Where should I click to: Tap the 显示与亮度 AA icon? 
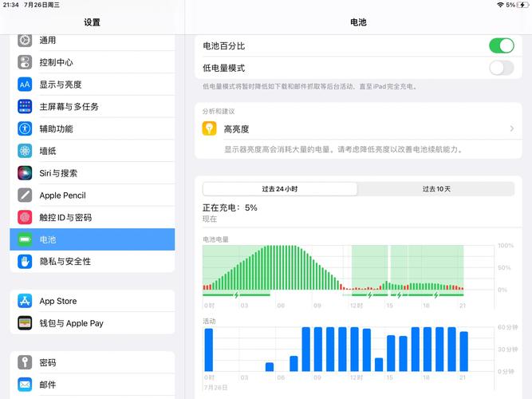(x=25, y=85)
